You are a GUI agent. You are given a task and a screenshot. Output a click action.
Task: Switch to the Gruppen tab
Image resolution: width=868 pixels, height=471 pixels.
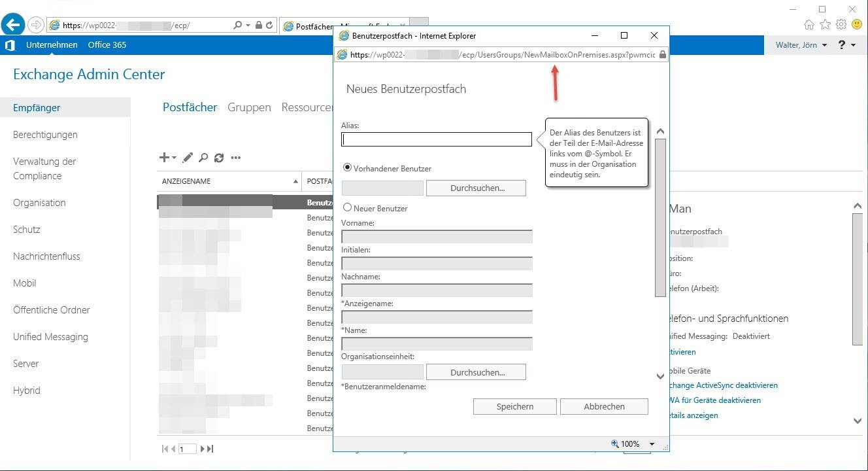[x=249, y=107]
